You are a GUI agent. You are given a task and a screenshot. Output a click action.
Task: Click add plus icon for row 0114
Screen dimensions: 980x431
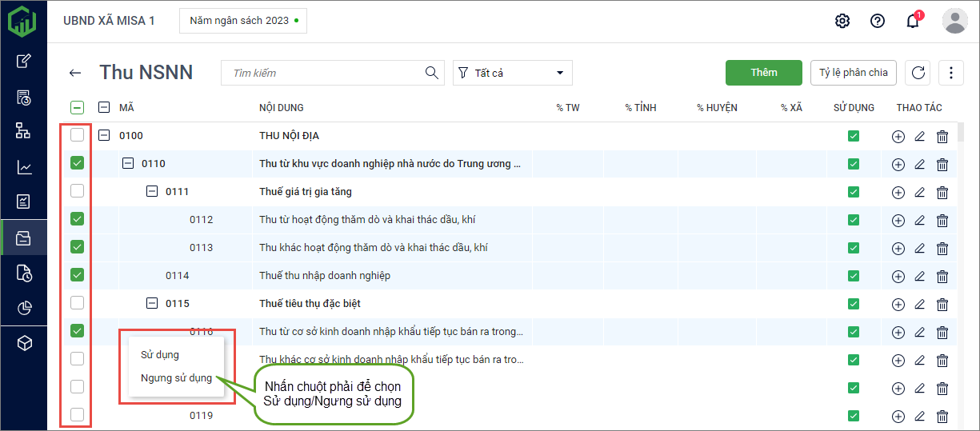click(898, 276)
